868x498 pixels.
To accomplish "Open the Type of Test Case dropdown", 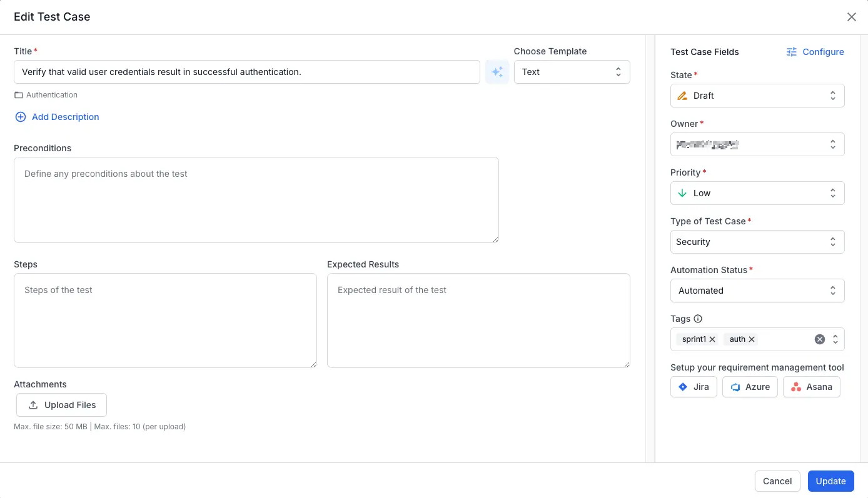I will (757, 242).
